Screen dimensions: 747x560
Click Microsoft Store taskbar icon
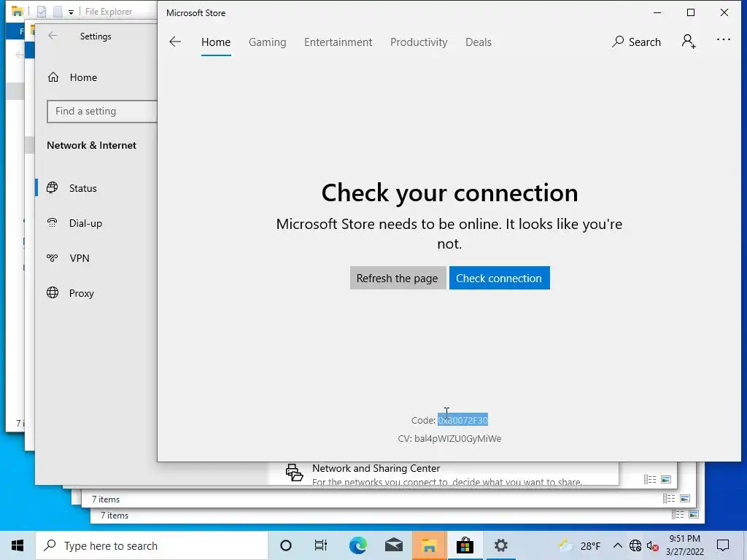pyautogui.click(x=465, y=545)
